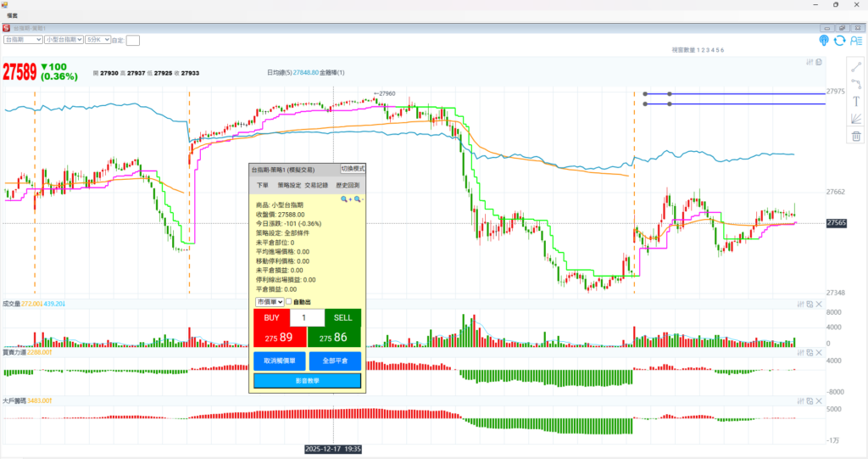Close the 成交量 volume sub-chart

coord(819,304)
